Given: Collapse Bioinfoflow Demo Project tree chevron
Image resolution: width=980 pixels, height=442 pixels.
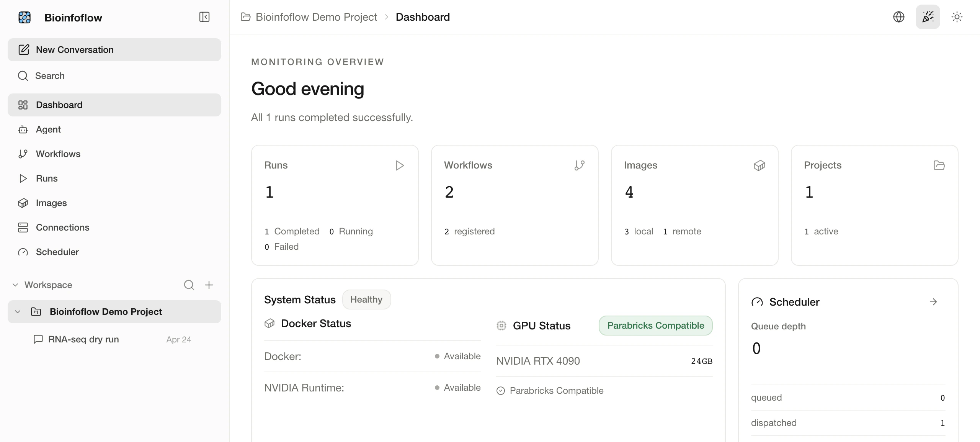Looking at the screenshot, I should pyautogui.click(x=18, y=312).
